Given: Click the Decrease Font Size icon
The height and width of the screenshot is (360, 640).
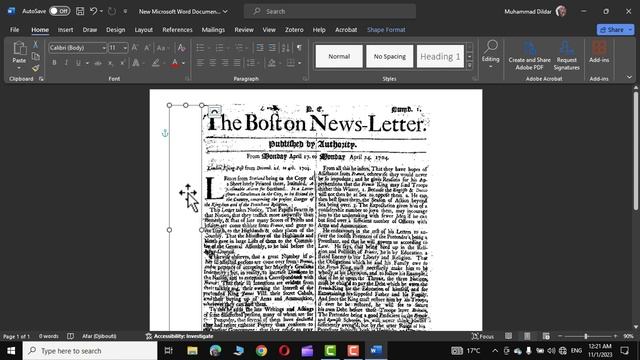Looking at the screenshot, I should (x=147, y=48).
